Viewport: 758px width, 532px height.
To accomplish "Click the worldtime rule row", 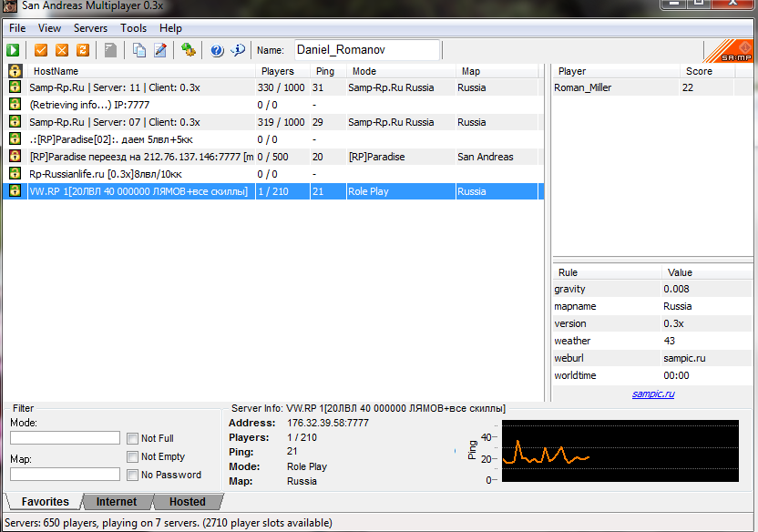I will click(x=652, y=375).
